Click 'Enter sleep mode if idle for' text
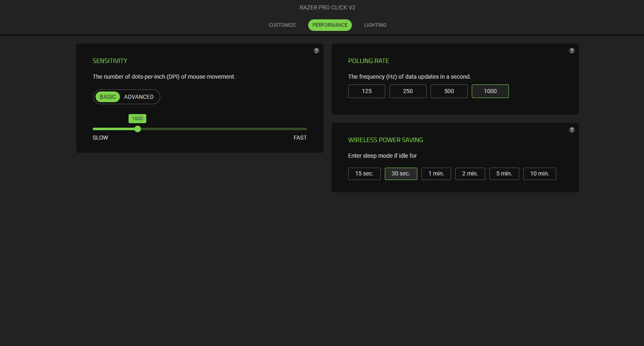The width and height of the screenshot is (644, 346). tap(383, 156)
